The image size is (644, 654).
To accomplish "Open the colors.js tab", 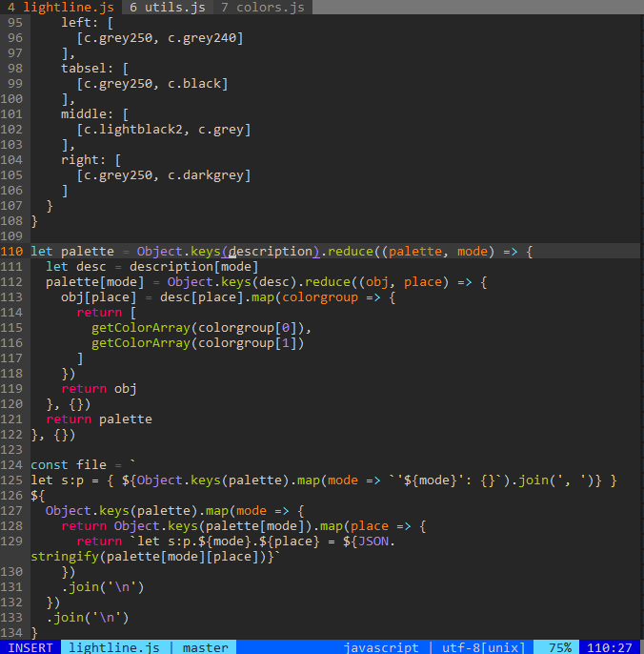I will 263,7.
